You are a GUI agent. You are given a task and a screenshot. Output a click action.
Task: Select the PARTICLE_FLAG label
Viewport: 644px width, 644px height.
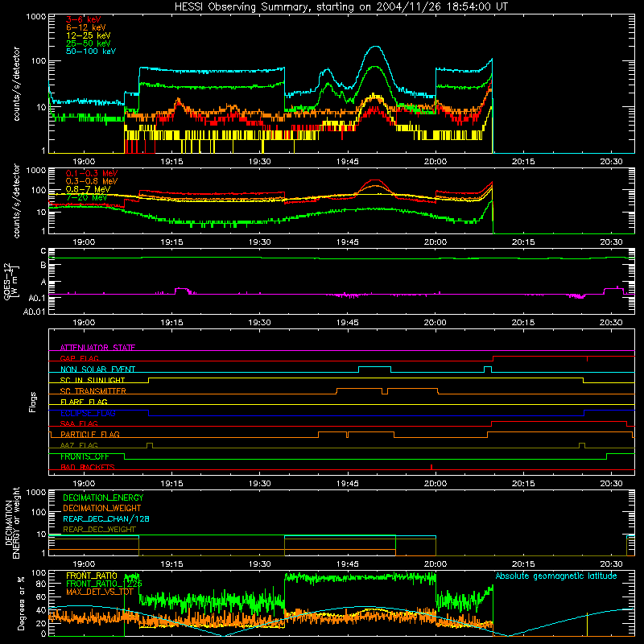90,435
